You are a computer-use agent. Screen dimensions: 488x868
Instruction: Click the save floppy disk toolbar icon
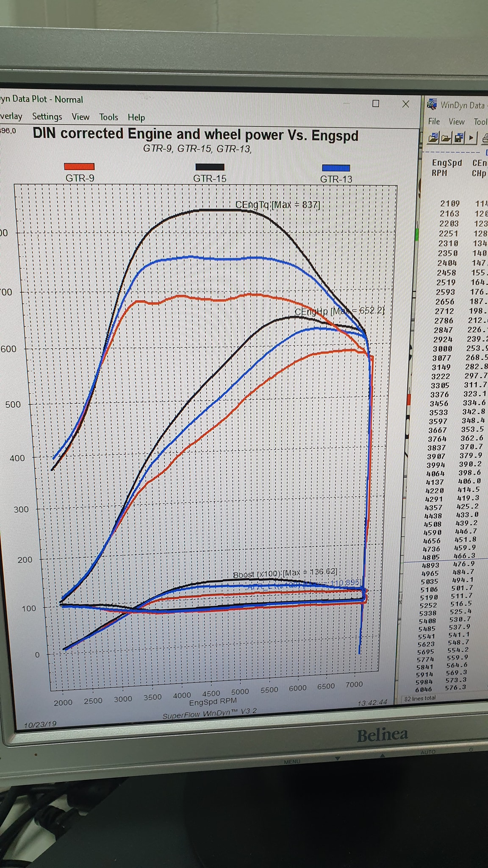459,138
